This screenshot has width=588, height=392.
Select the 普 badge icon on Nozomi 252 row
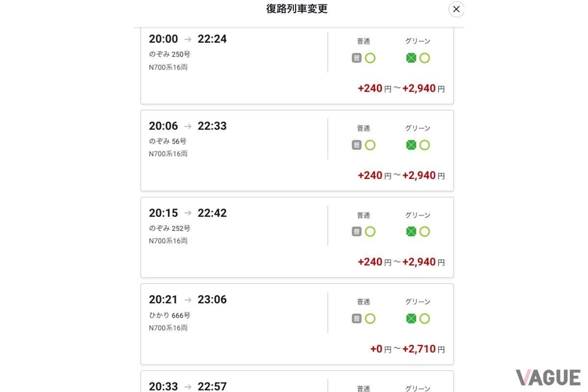click(356, 231)
